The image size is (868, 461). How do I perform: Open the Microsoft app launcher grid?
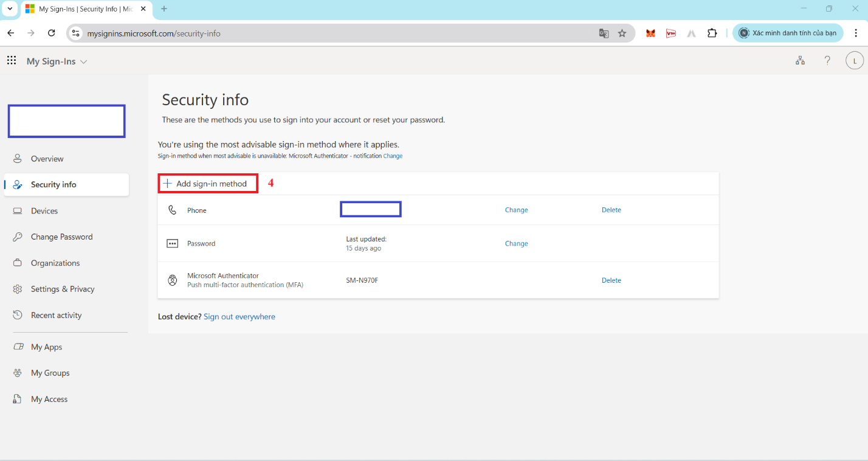tap(12, 60)
